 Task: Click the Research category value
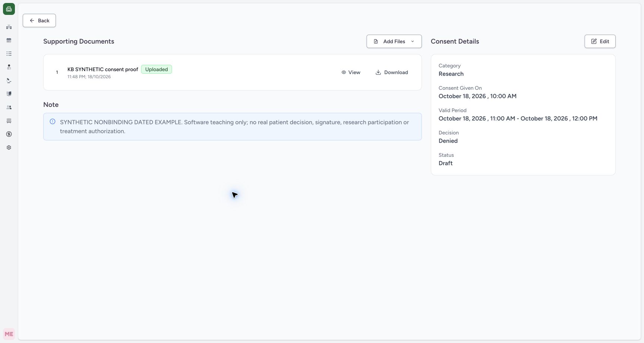click(x=451, y=74)
